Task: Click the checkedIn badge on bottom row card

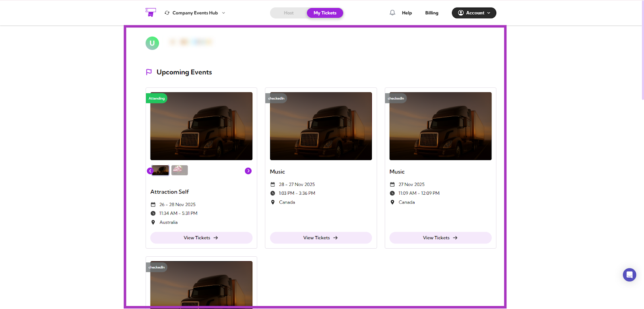Action: pyautogui.click(x=157, y=268)
